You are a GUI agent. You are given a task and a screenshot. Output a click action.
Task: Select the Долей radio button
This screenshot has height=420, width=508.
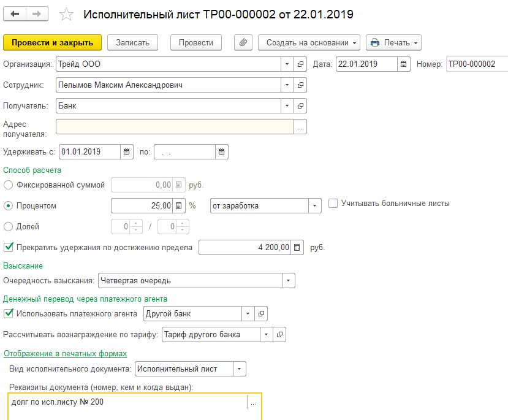pos(8,226)
